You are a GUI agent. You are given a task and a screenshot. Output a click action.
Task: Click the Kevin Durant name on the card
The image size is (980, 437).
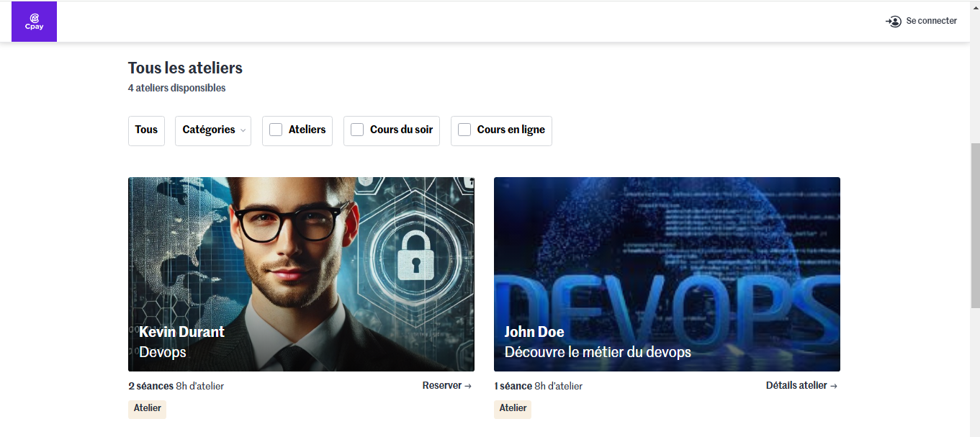(x=181, y=332)
